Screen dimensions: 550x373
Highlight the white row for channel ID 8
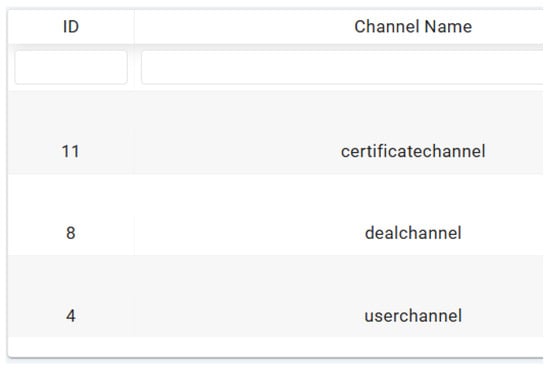click(x=275, y=215)
